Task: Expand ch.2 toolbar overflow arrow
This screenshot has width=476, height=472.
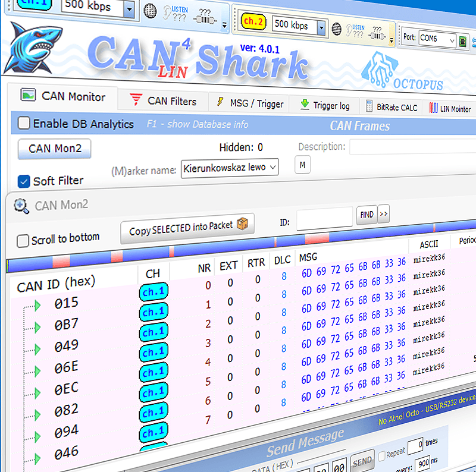Action: [x=392, y=40]
